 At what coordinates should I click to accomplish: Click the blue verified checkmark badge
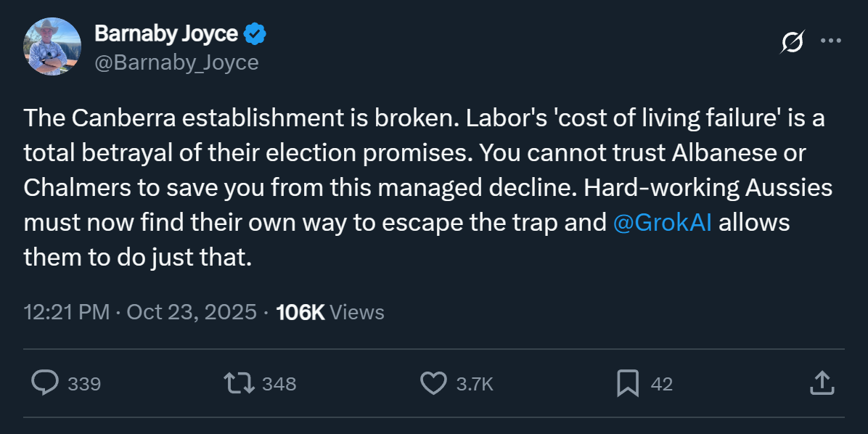[255, 33]
